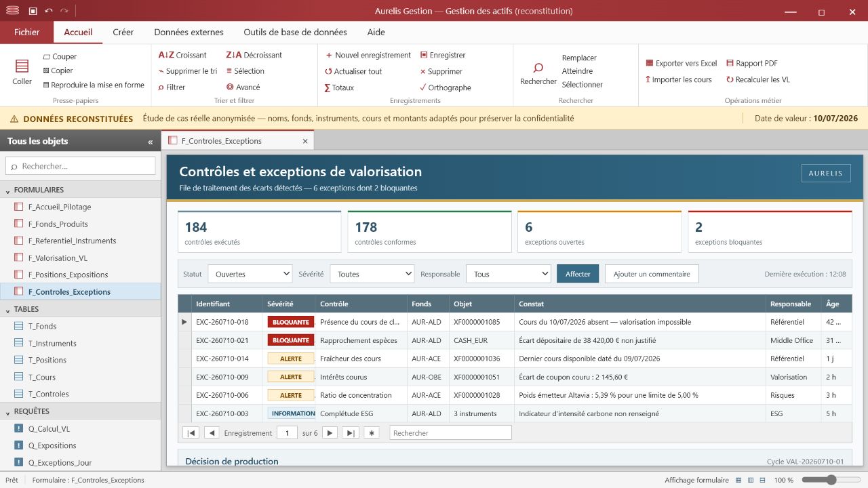Create a Nouvel enregistrement
Screen dimensions: 868x488
click(x=368, y=55)
